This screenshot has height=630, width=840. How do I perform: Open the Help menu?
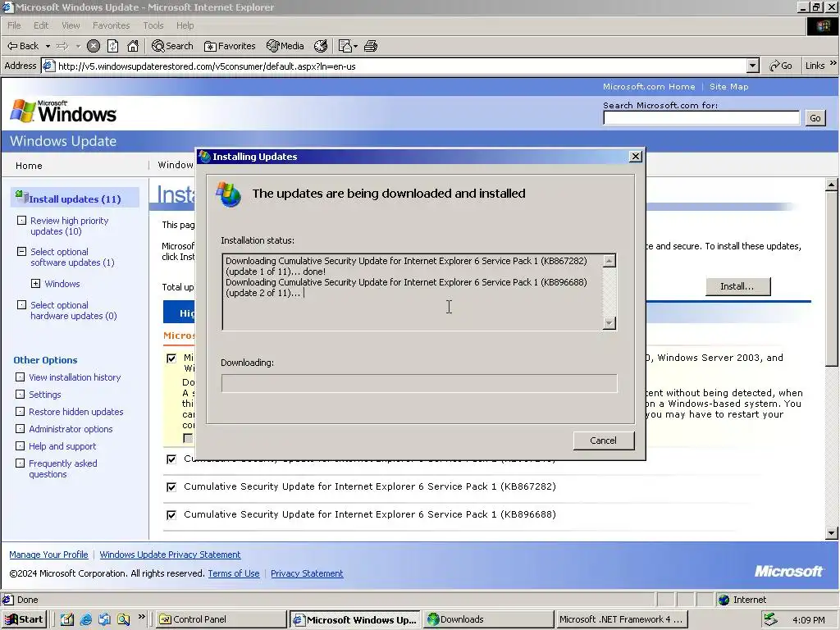[x=185, y=25]
